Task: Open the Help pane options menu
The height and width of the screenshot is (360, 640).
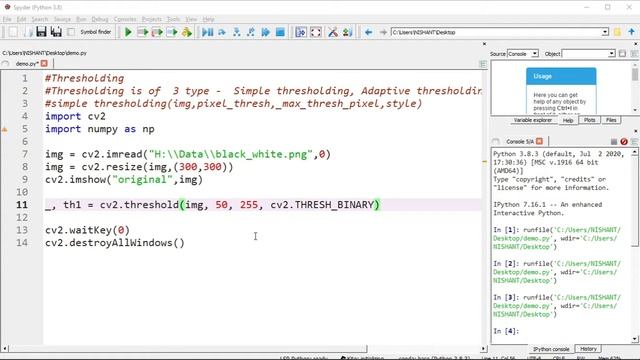Action: tap(634, 53)
